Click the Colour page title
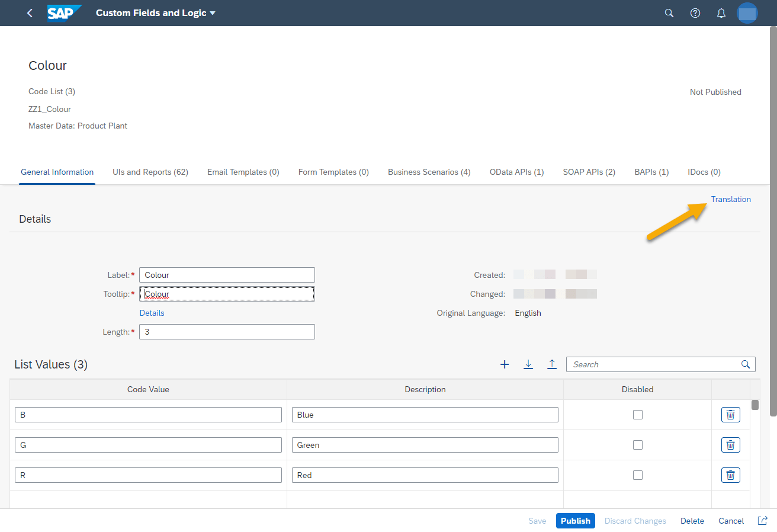Viewport: 777px width, 532px height. click(x=47, y=66)
